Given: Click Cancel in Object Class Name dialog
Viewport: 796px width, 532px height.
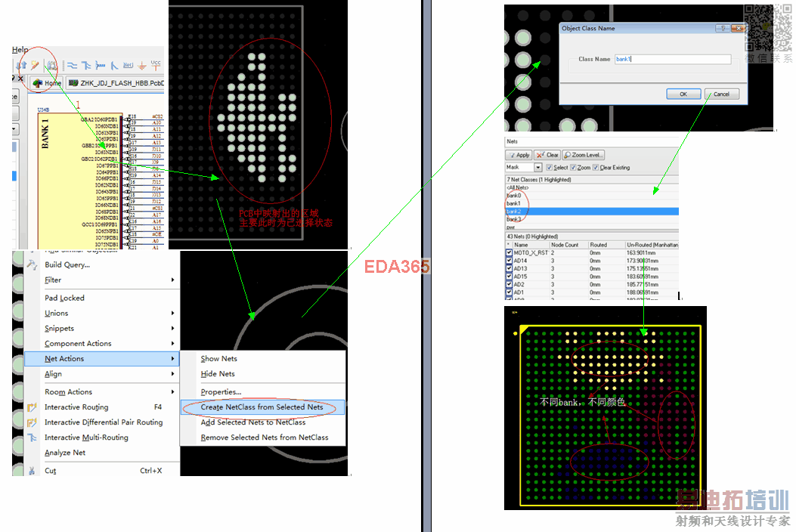Looking at the screenshot, I should pyautogui.click(x=721, y=94).
